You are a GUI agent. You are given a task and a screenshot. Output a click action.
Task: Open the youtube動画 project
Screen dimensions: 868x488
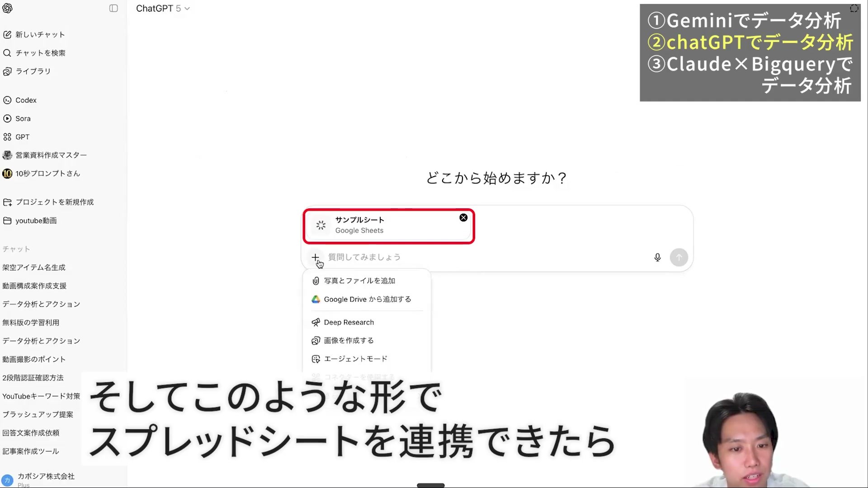36,221
